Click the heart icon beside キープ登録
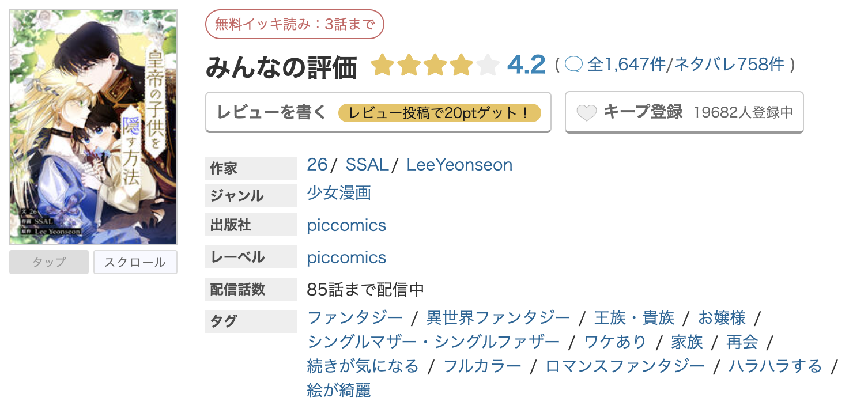Screen dimensions: 868x409 586,112
